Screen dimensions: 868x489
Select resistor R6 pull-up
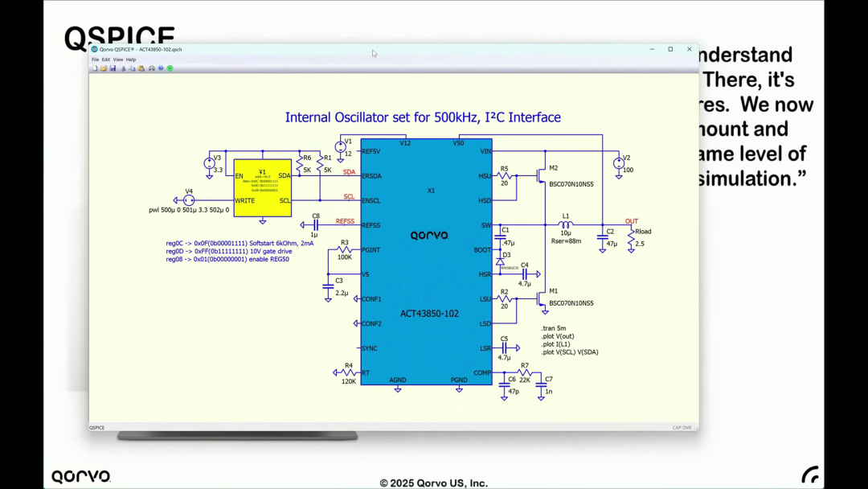tap(300, 164)
